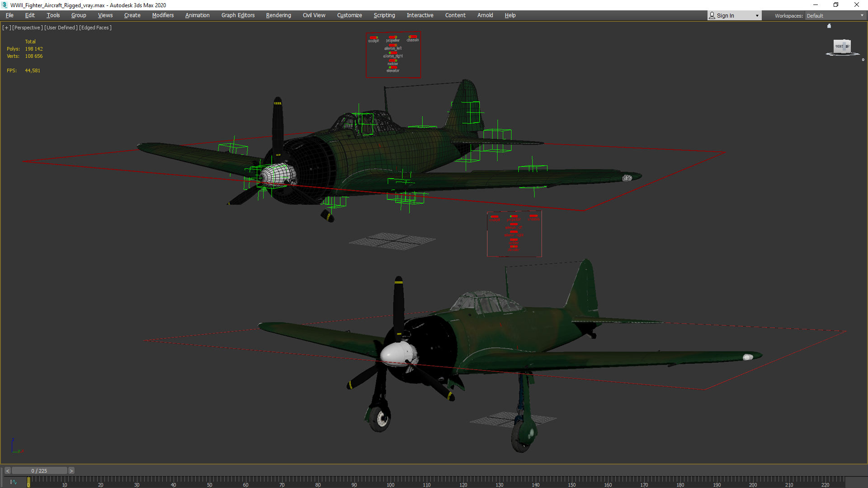The image size is (868, 488).
Task: Click the Edged Faces viewport label
Action: coord(95,28)
